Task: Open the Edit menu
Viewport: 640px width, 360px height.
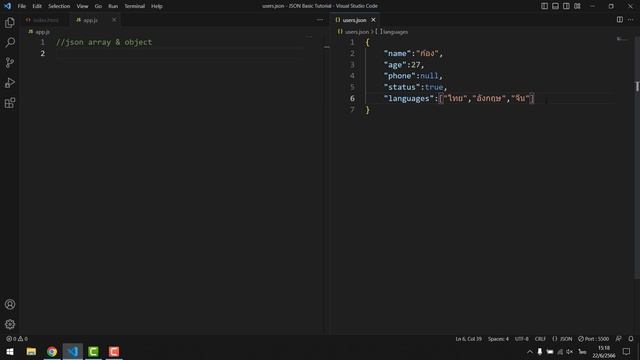Action: (37, 6)
